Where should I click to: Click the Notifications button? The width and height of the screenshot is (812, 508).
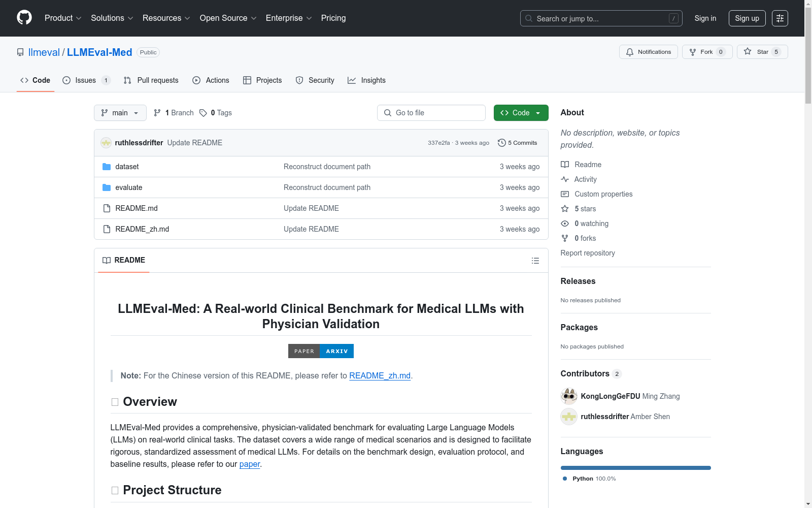tap(649, 52)
